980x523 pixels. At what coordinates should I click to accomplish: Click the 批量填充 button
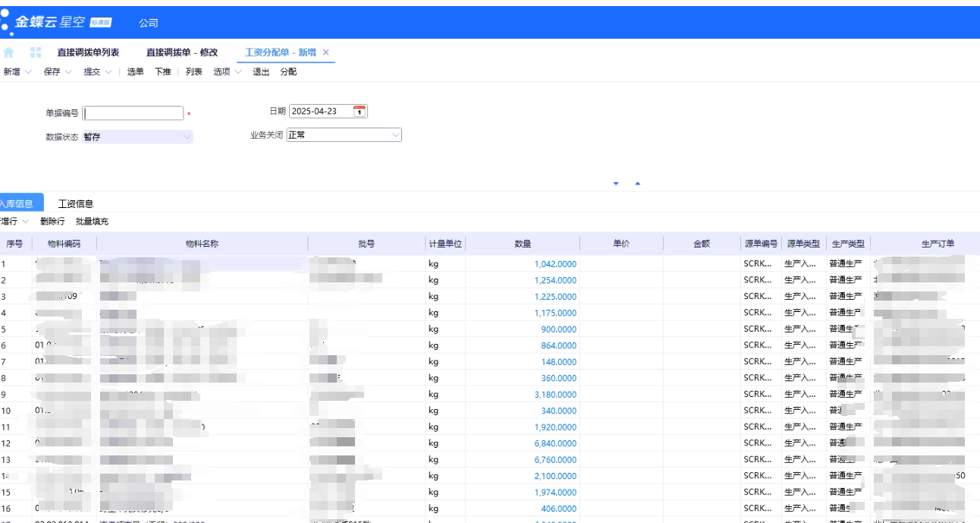pos(92,222)
